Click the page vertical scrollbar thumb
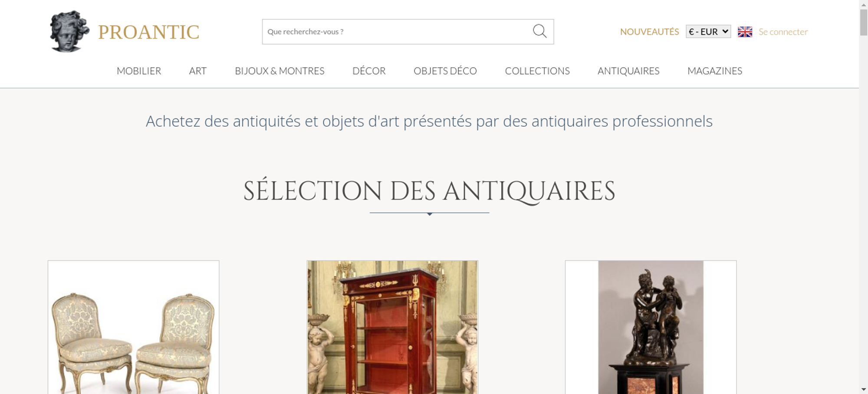This screenshot has width=868, height=394. point(864,22)
